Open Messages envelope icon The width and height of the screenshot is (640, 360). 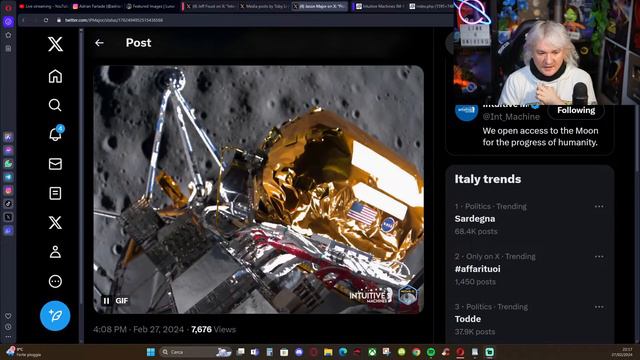(55, 164)
